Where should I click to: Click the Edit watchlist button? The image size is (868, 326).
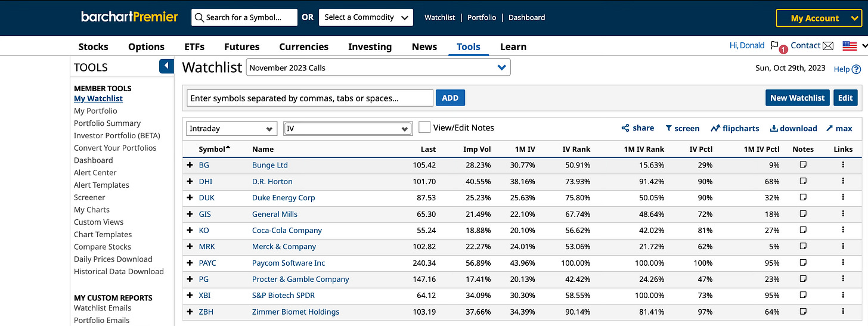click(845, 98)
